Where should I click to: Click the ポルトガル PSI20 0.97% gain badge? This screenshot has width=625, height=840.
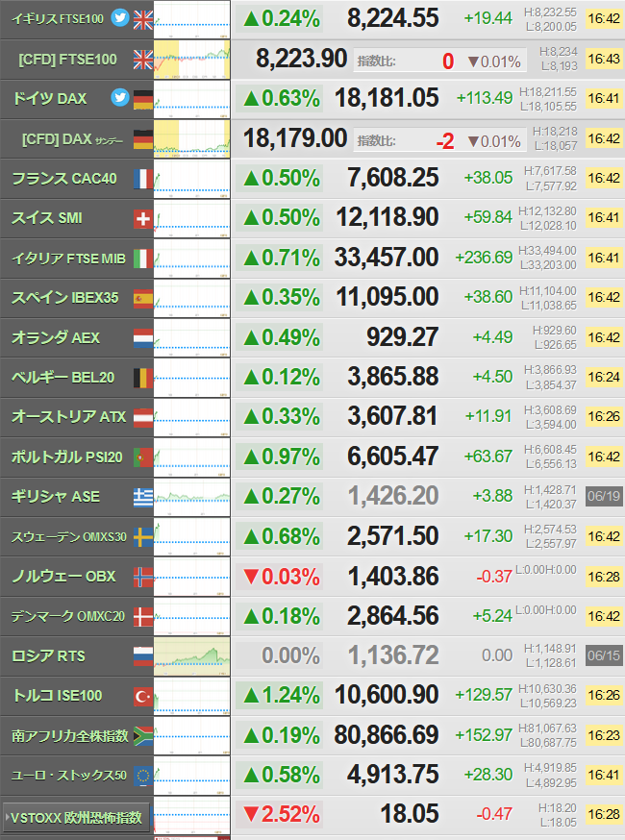pyautogui.click(x=279, y=457)
